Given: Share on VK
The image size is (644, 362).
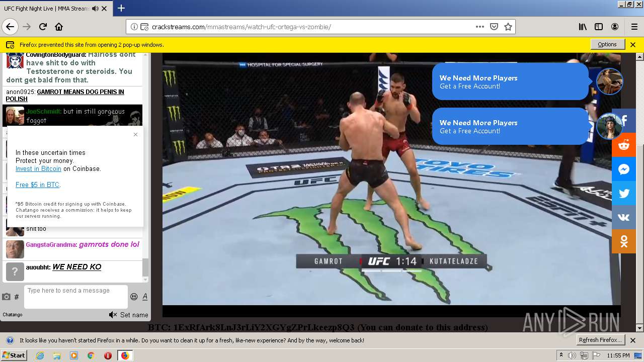Looking at the screenshot, I should point(624,218).
